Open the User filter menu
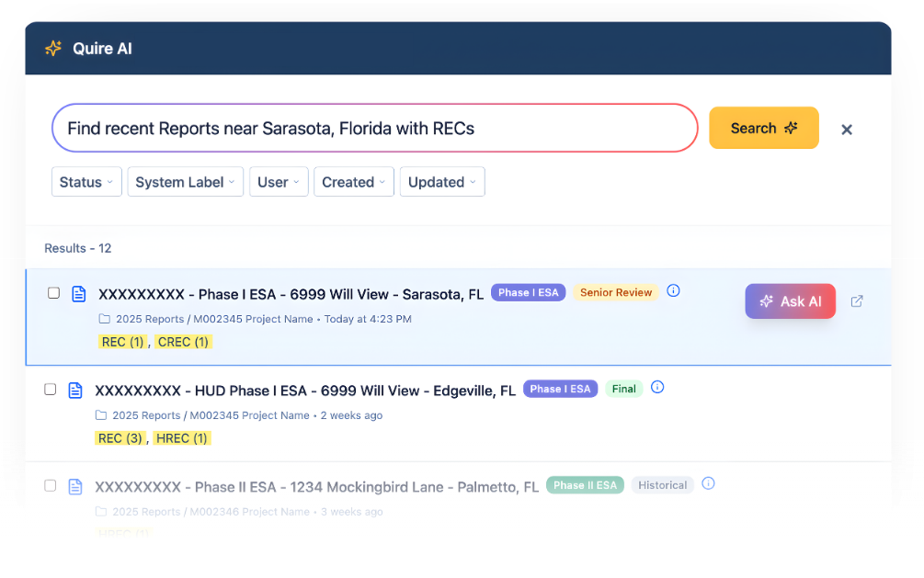Image resolution: width=924 pixels, height=578 pixels. coord(278,181)
